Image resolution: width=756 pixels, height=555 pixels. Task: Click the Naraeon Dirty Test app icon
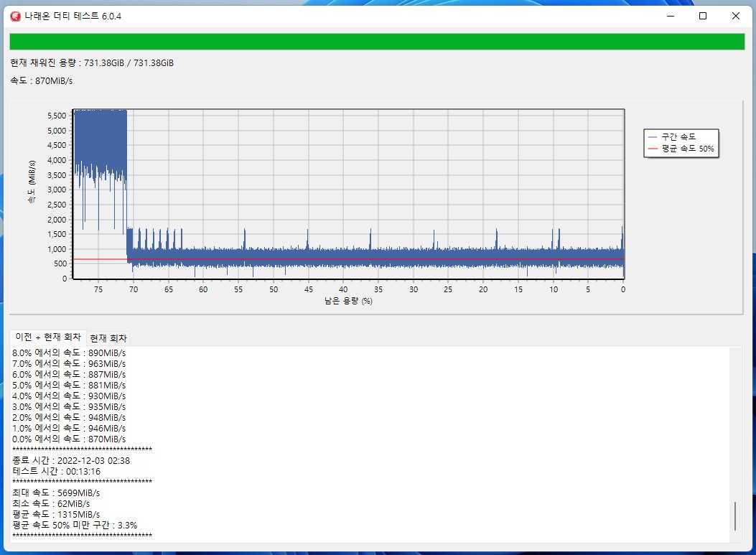[x=15, y=16]
